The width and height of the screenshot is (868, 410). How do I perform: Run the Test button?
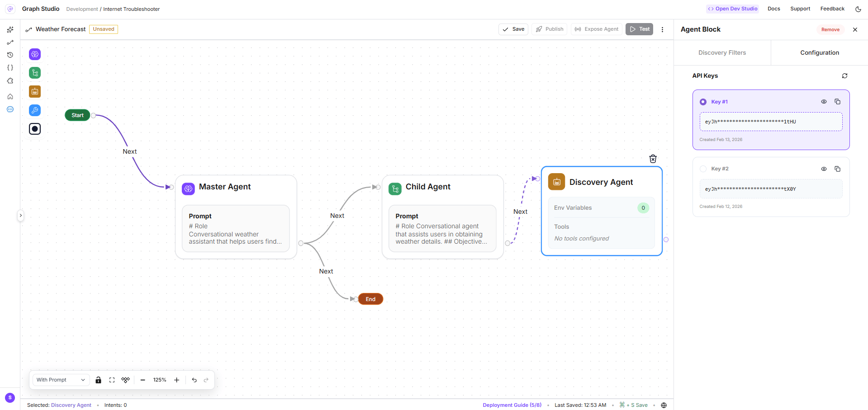point(639,29)
